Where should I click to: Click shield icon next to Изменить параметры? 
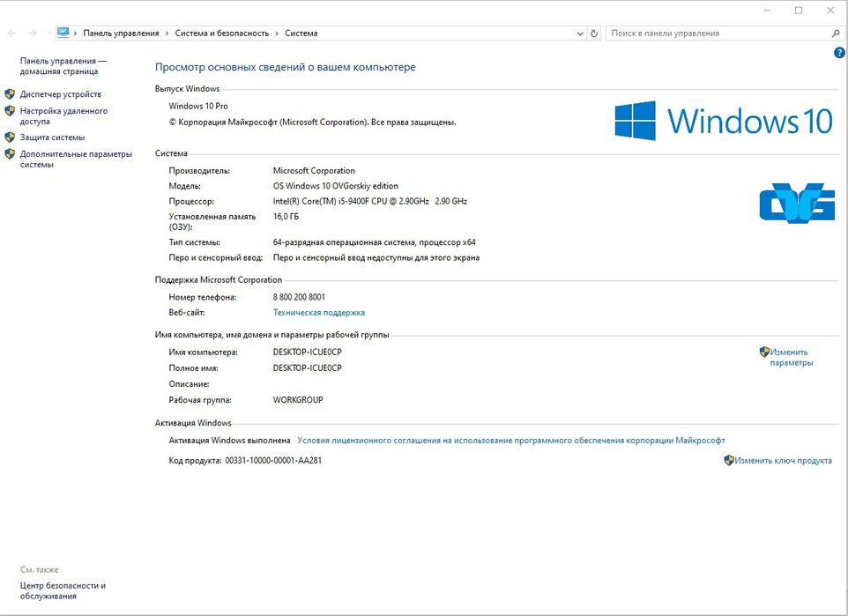tap(764, 353)
